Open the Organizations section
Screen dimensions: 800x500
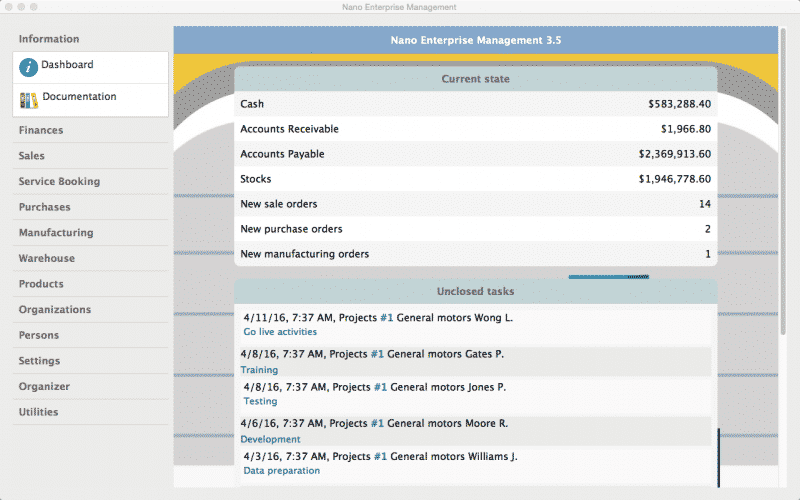(55, 310)
